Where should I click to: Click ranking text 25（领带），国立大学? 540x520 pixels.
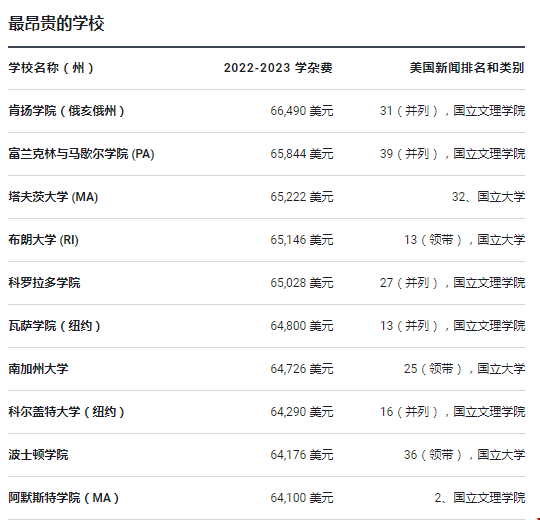pyautogui.click(x=465, y=369)
